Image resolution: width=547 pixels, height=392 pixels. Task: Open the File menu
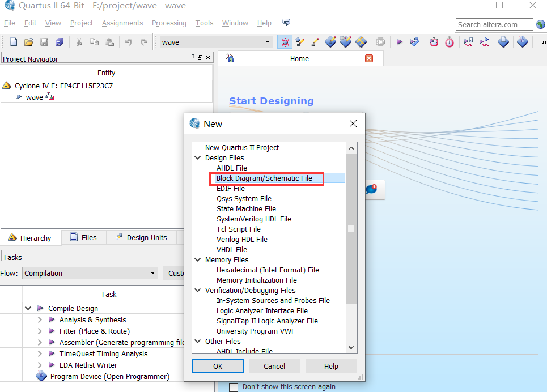tap(10, 23)
